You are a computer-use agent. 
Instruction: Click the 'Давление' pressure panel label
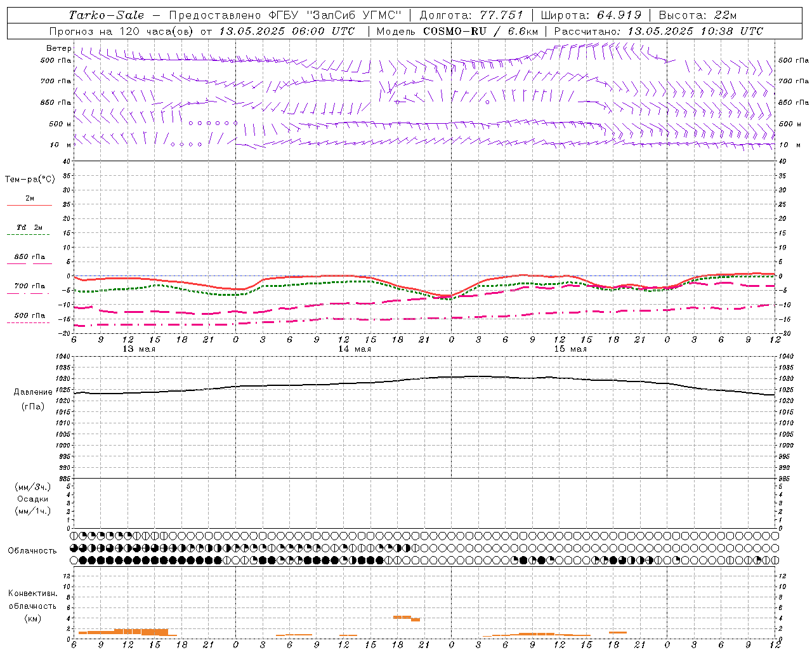coord(33,392)
